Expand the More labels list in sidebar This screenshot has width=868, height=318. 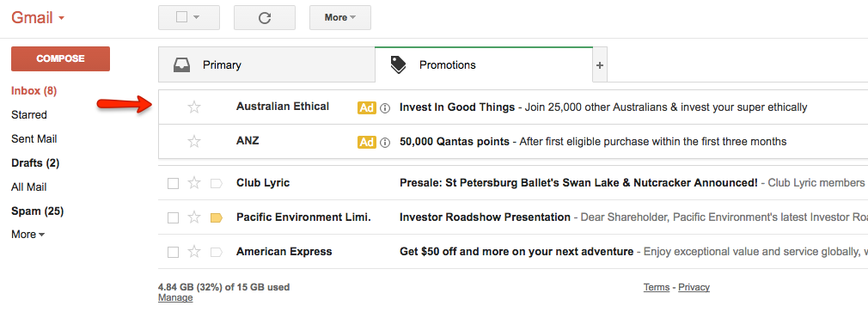click(x=28, y=235)
